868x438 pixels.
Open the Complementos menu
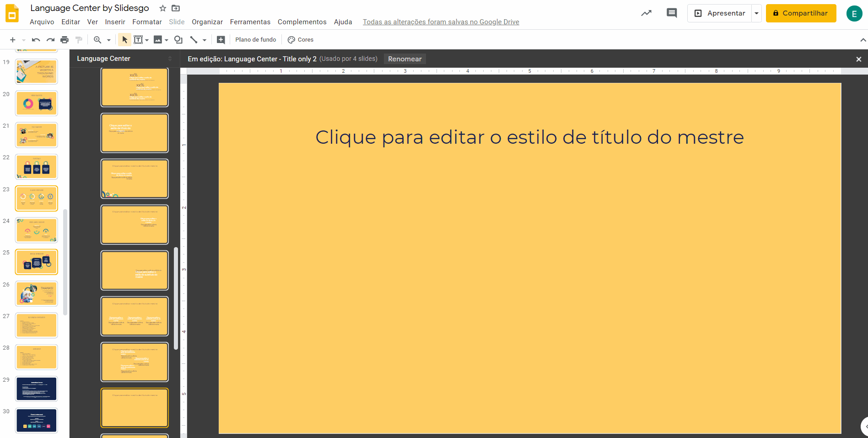coord(302,22)
